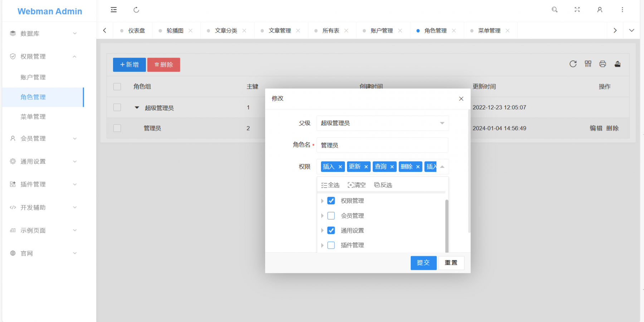Expand the 权限管理 tree node arrow
The height and width of the screenshot is (322, 644).
[322, 201]
